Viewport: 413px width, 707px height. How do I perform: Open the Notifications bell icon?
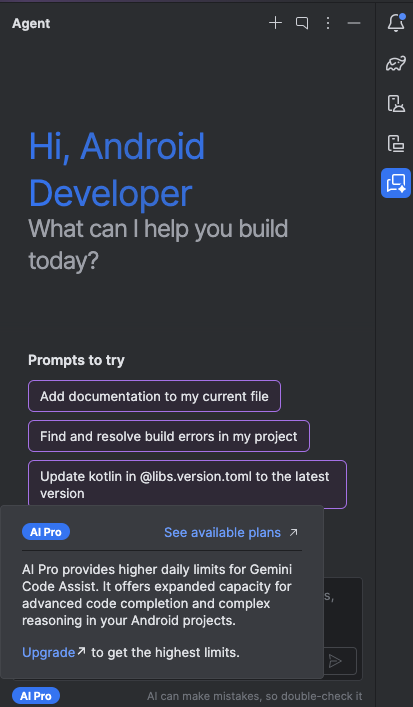(396, 23)
